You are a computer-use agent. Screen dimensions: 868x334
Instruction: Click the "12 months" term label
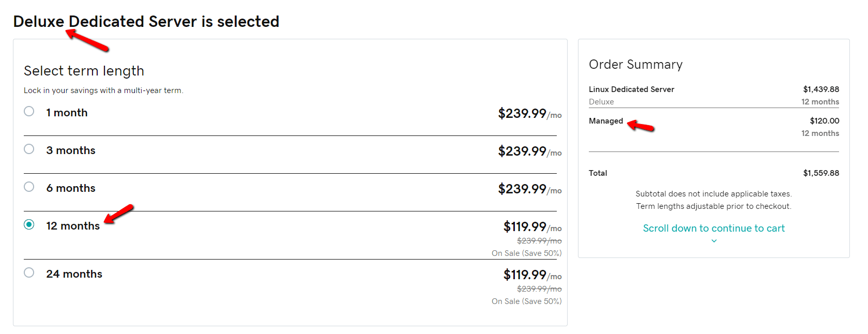pyautogui.click(x=73, y=226)
